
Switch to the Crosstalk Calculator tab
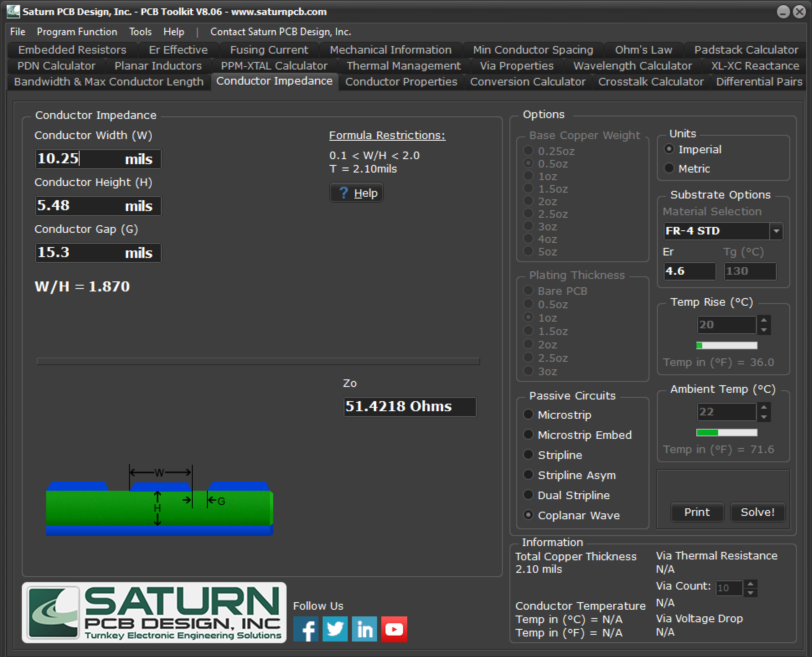[651, 81]
